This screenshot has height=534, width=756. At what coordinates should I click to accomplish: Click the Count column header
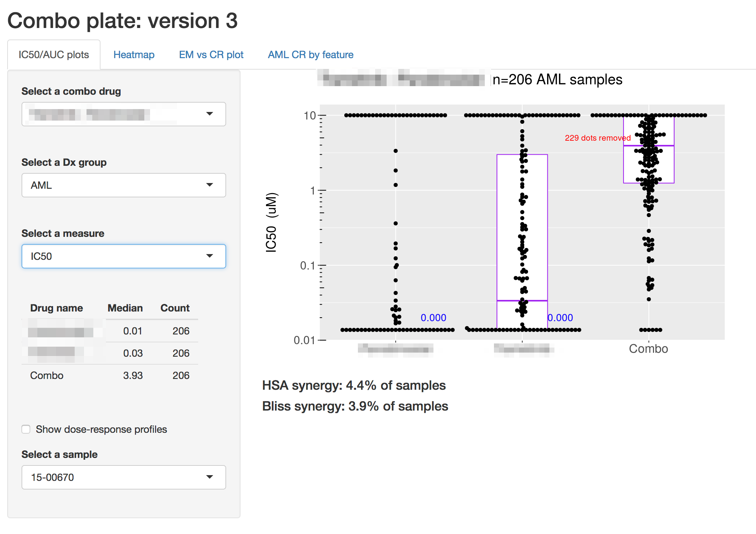tap(175, 308)
